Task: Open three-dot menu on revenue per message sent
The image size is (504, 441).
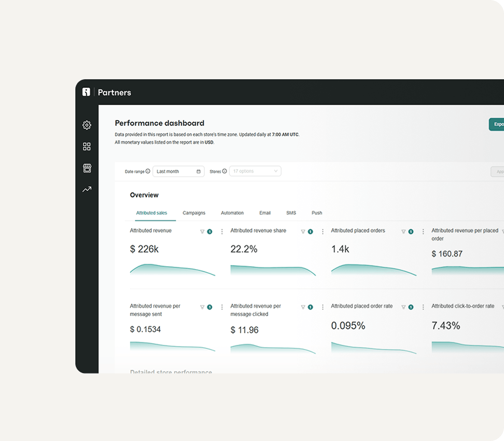Action: pos(222,307)
